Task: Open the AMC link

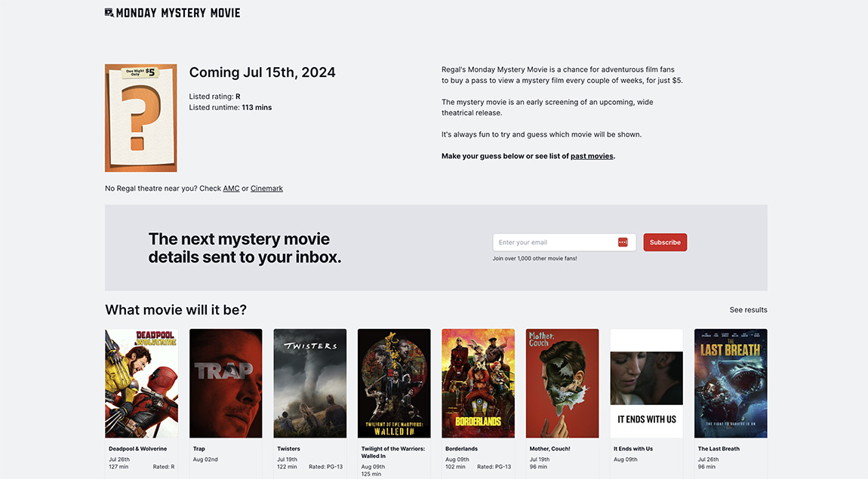Action: click(x=232, y=189)
